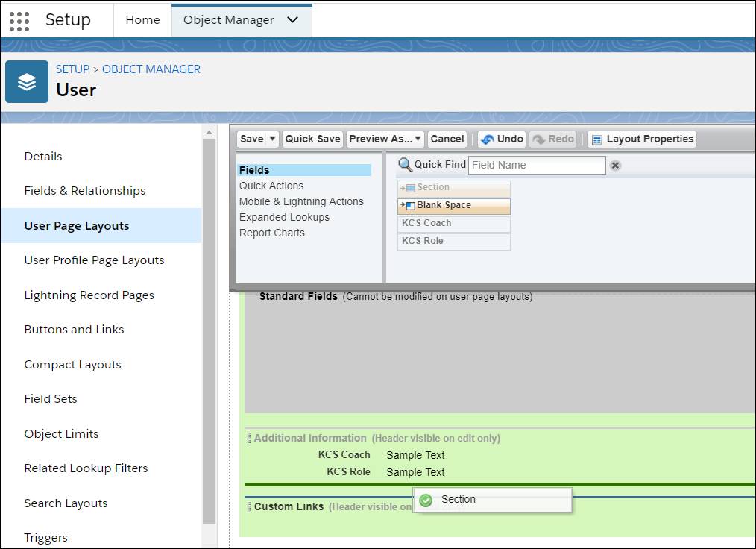The image size is (756, 549).
Task: Clear the Quick Find search using the x icon
Action: 614,164
